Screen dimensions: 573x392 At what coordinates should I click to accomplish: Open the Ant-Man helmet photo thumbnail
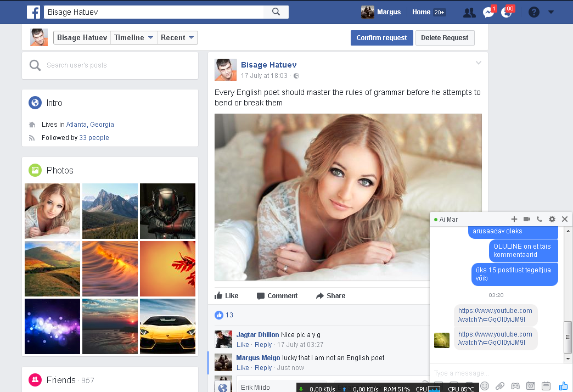point(168,211)
